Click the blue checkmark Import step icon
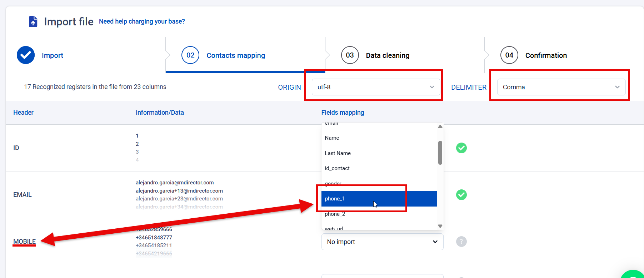 [x=26, y=55]
